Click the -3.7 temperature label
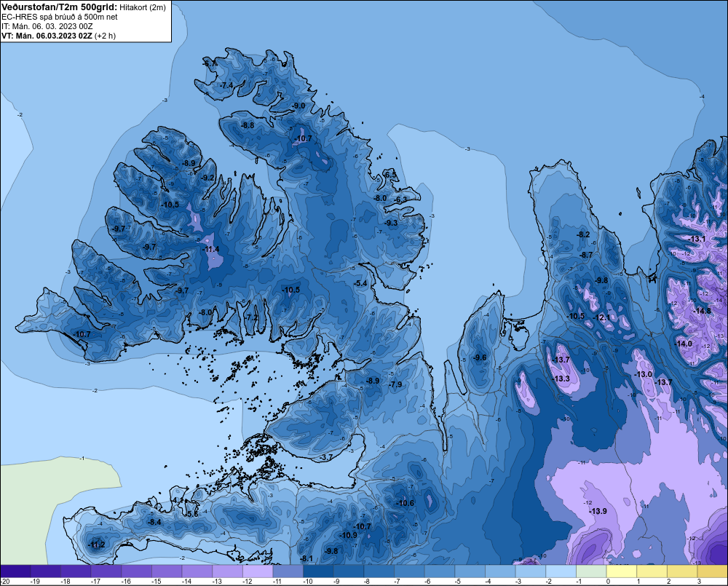 coord(326,457)
